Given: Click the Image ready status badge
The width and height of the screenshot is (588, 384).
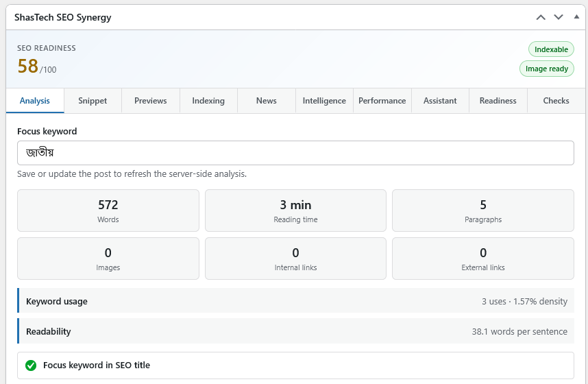Looking at the screenshot, I should 547,69.
